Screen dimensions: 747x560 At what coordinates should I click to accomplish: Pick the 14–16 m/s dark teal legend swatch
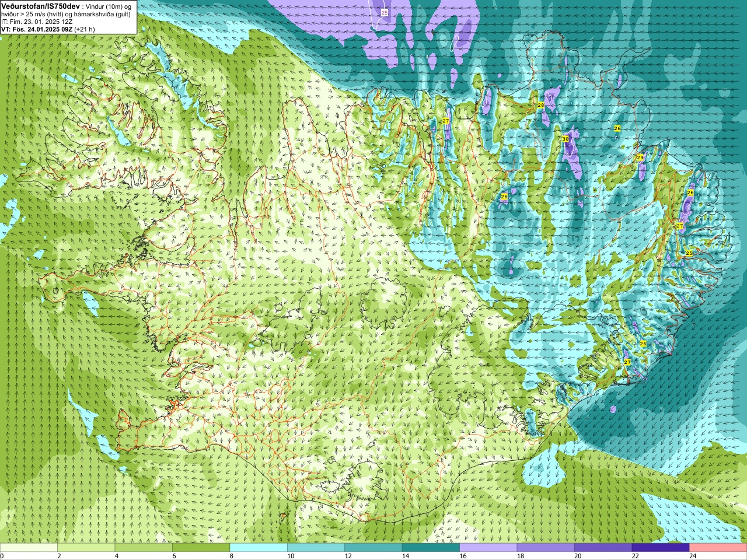coord(431,548)
